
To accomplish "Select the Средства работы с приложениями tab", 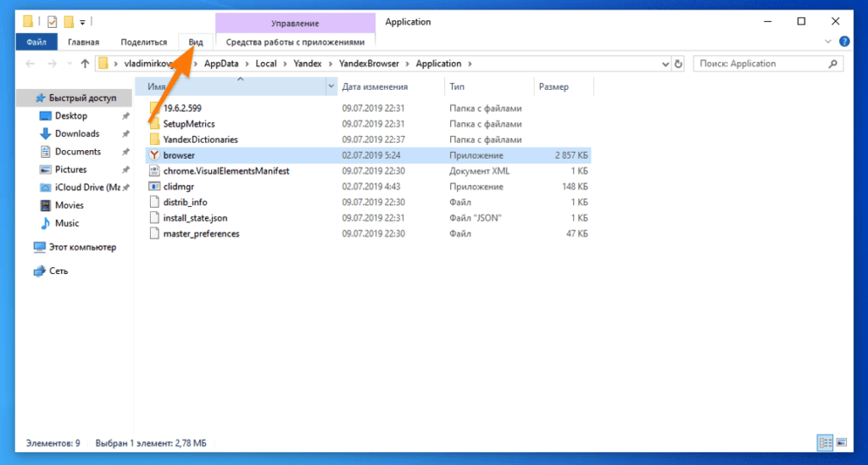I will tap(295, 42).
